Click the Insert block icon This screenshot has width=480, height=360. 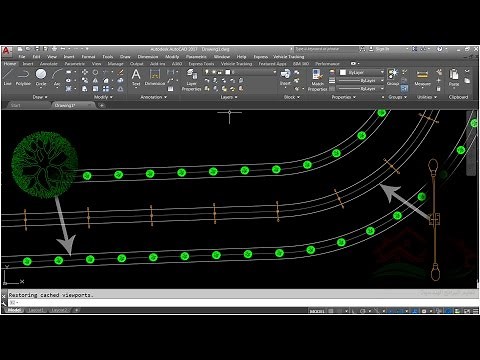coord(285,77)
